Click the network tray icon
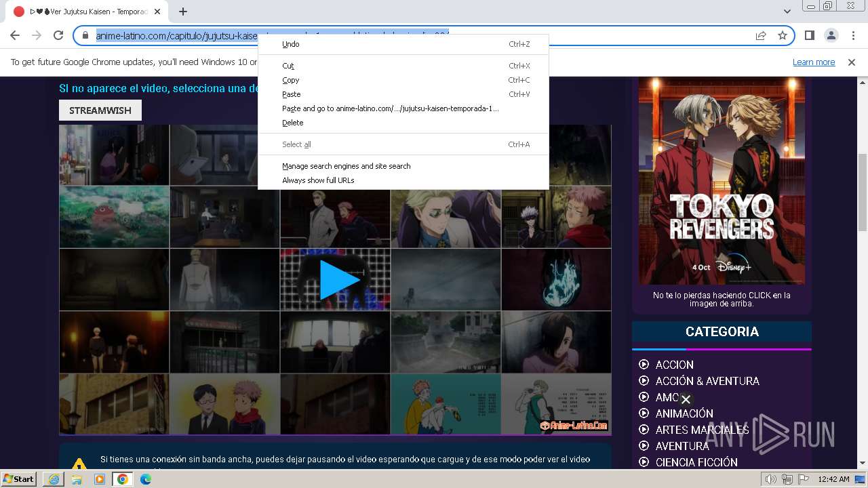868x488 pixels. 787,479
